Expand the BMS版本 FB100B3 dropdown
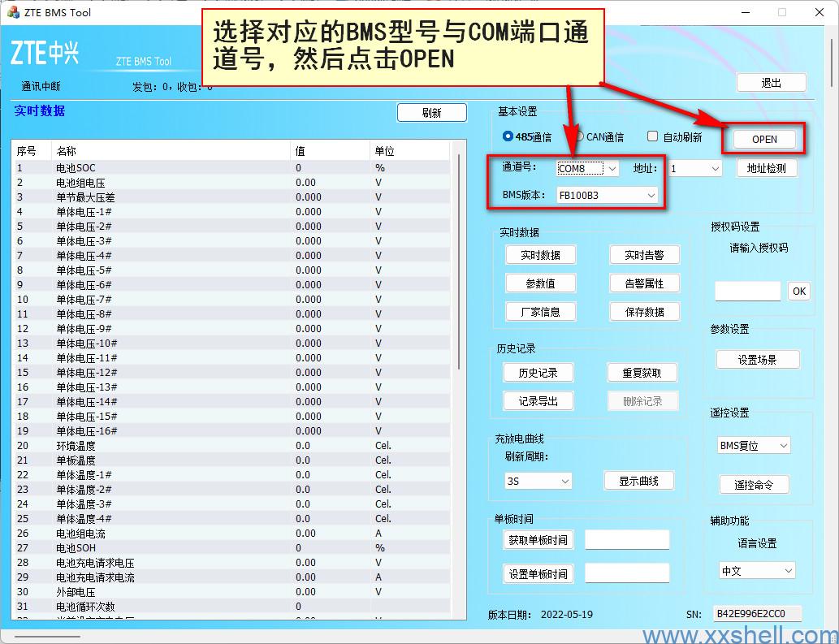This screenshot has height=644, width=839. pos(607,195)
